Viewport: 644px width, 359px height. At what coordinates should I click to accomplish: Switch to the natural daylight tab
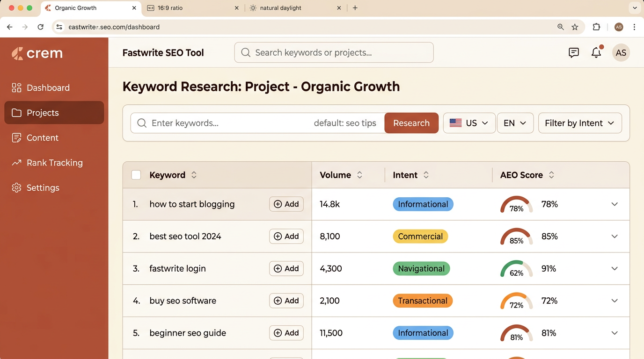point(295,8)
